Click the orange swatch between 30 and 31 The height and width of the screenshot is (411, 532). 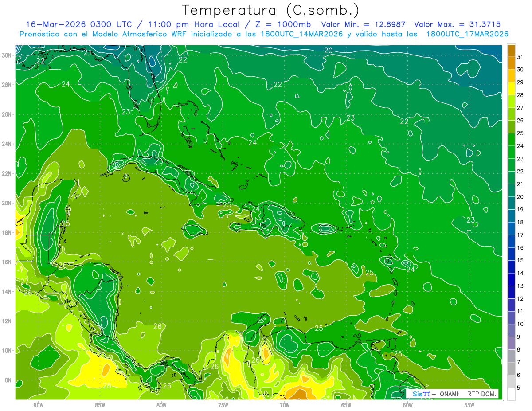point(511,63)
